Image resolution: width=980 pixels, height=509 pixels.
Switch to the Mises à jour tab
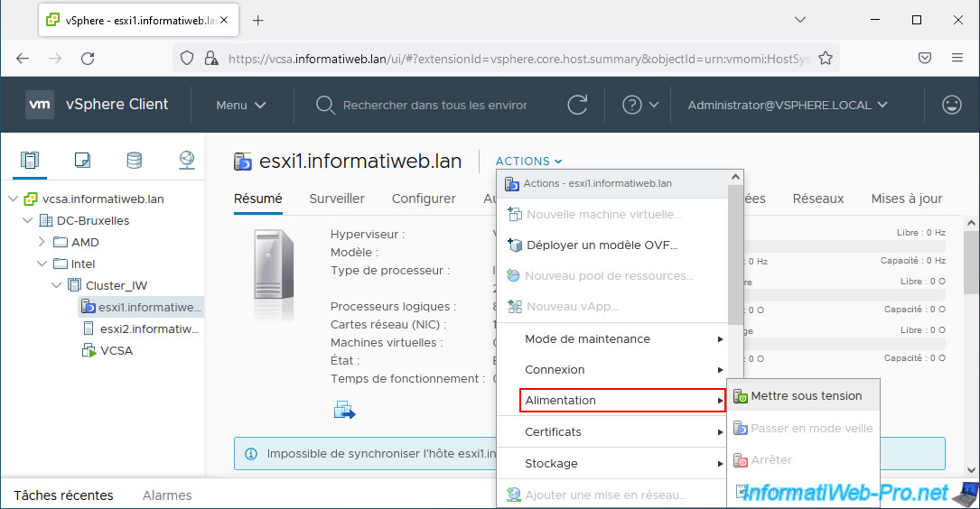[x=907, y=199]
